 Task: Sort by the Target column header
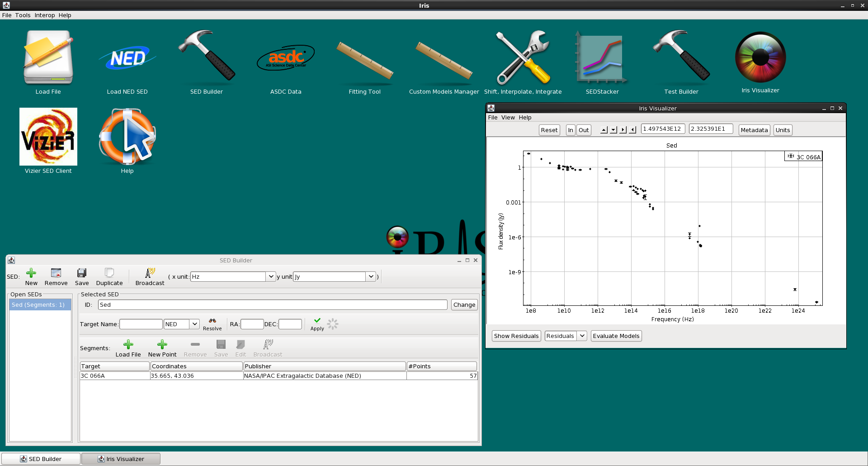tap(115, 366)
